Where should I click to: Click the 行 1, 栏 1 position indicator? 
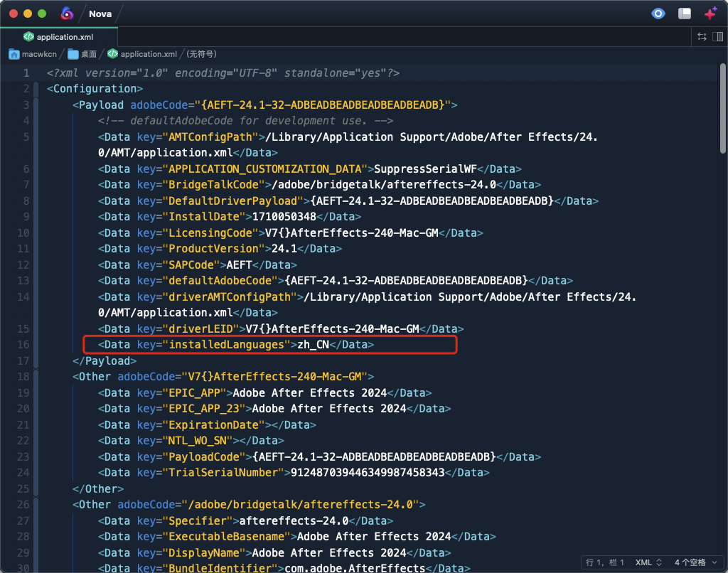point(604,562)
